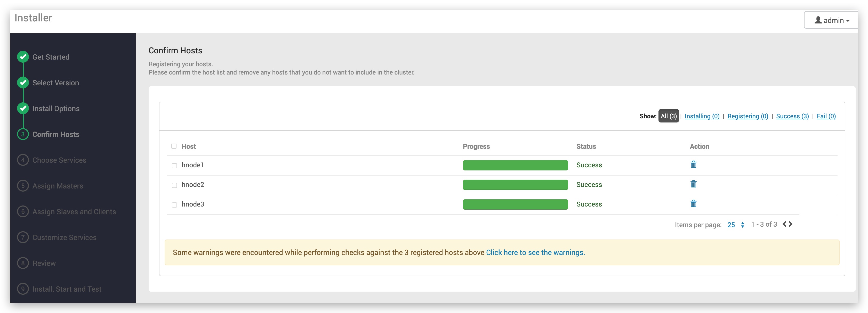Screen dimensions: 868x313
Task: Select Confirm Hosts step in sidebar
Action: (x=56, y=134)
